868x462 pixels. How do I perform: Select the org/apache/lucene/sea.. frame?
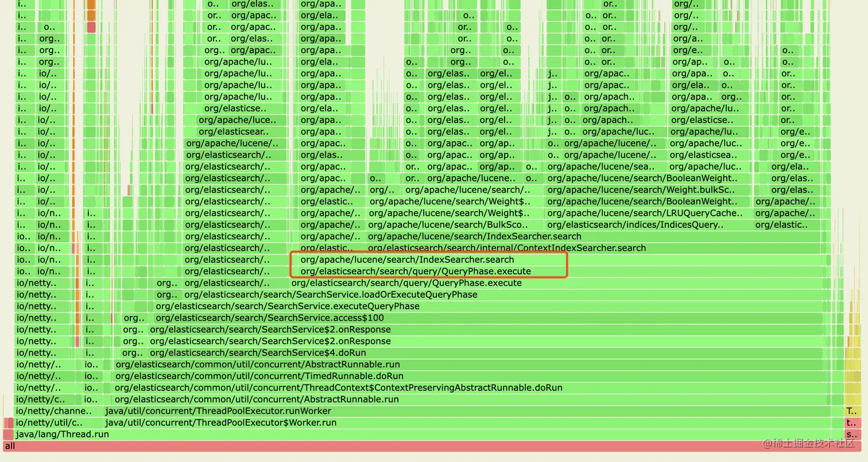click(606, 166)
